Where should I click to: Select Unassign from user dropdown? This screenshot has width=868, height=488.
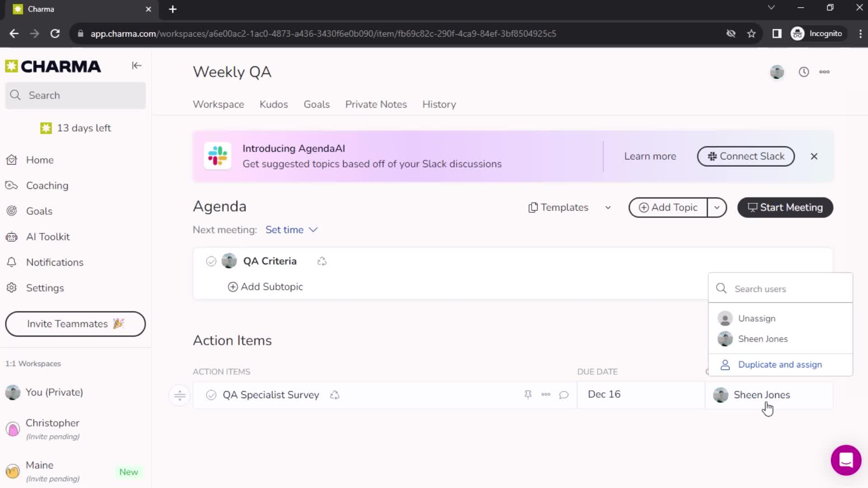point(756,318)
